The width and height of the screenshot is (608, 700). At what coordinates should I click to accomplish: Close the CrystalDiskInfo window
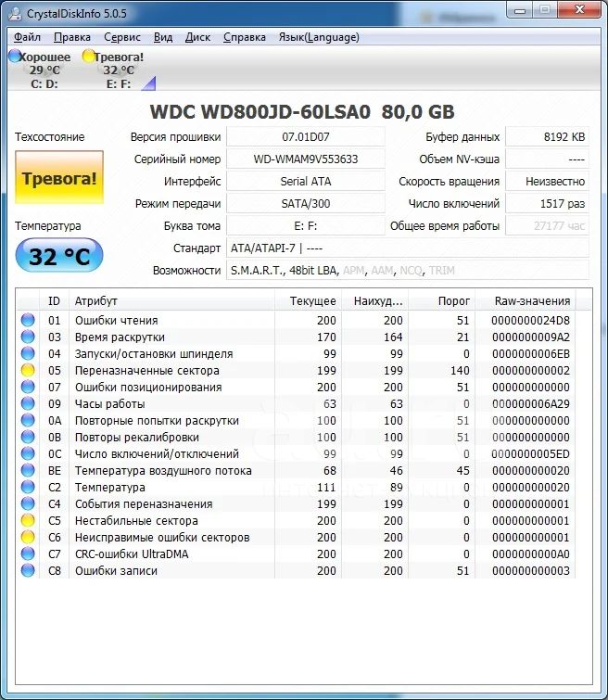point(579,10)
